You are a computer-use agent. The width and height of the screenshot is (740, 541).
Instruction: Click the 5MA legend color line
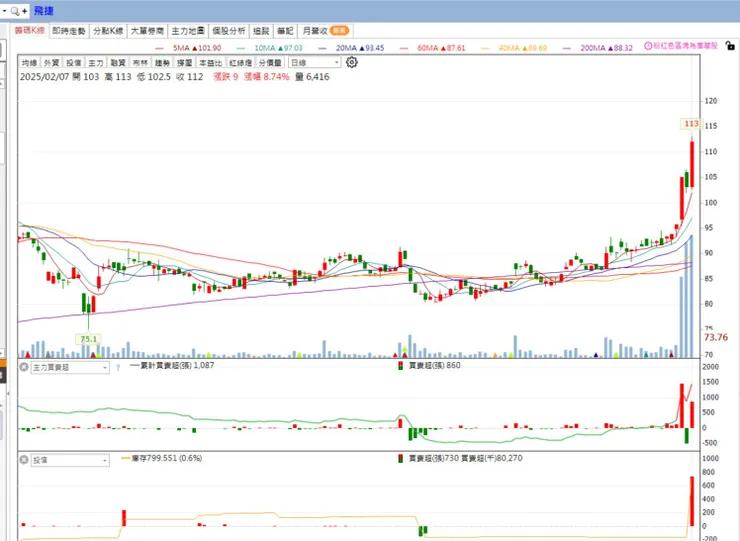[159, 48]
